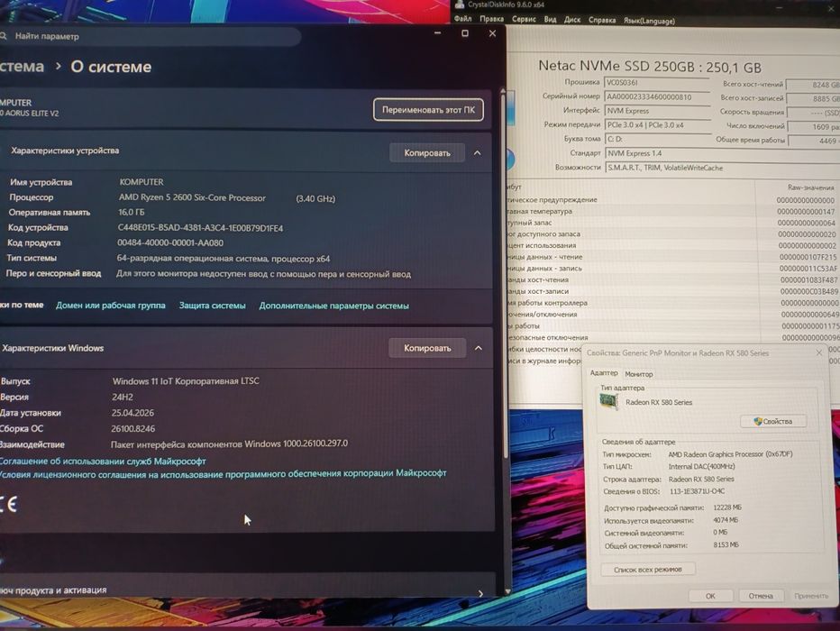Viewport: 840px width, 631px height.
Task: Open the Вид menu in CrystalDiskInfo
Action: pos(550,19)
